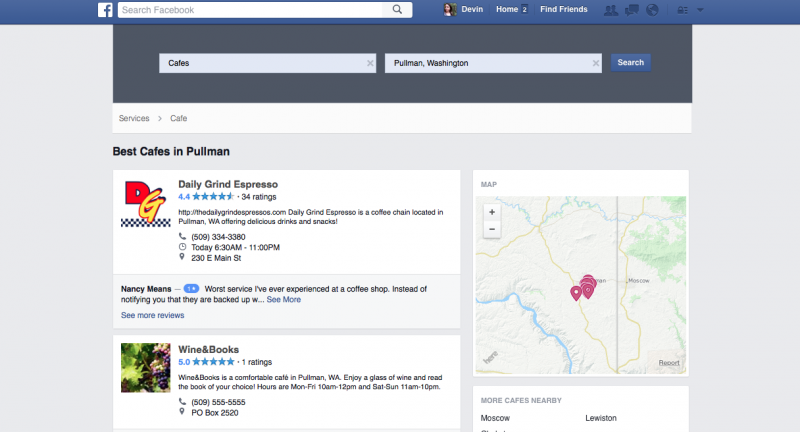
Task: Click the Facebook logo icon
Action: [x=105, y=10]
